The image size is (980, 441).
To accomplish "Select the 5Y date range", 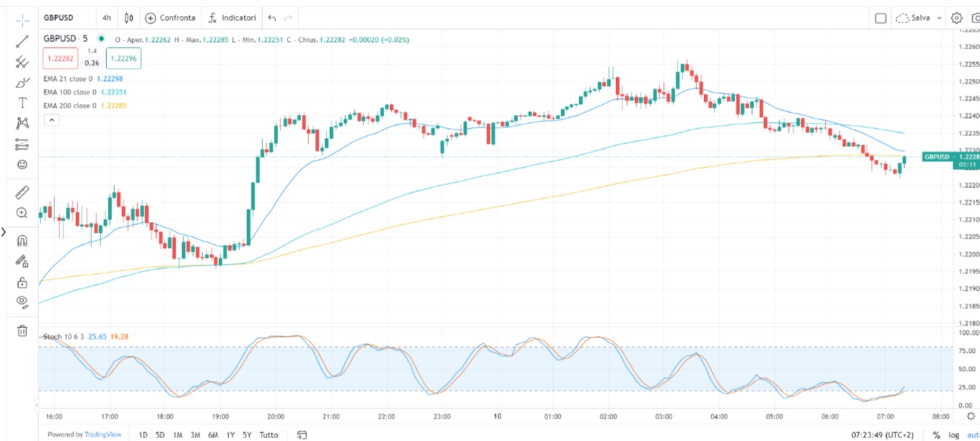I will click(x=248, y=434).
